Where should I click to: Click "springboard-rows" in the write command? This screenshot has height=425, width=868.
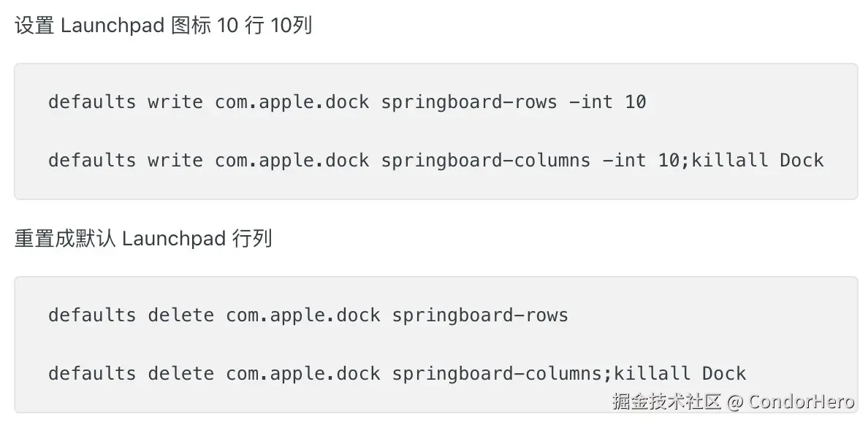click(468, 102)
